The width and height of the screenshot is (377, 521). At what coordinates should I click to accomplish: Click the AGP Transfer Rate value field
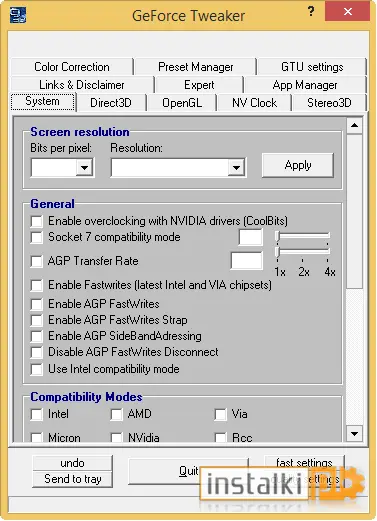246,261
